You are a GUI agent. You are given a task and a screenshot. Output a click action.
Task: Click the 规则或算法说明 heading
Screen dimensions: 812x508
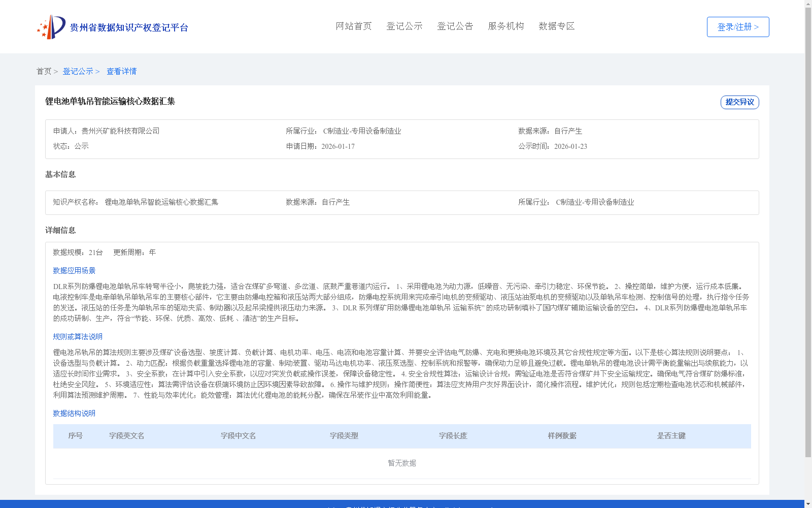[78, 337]
